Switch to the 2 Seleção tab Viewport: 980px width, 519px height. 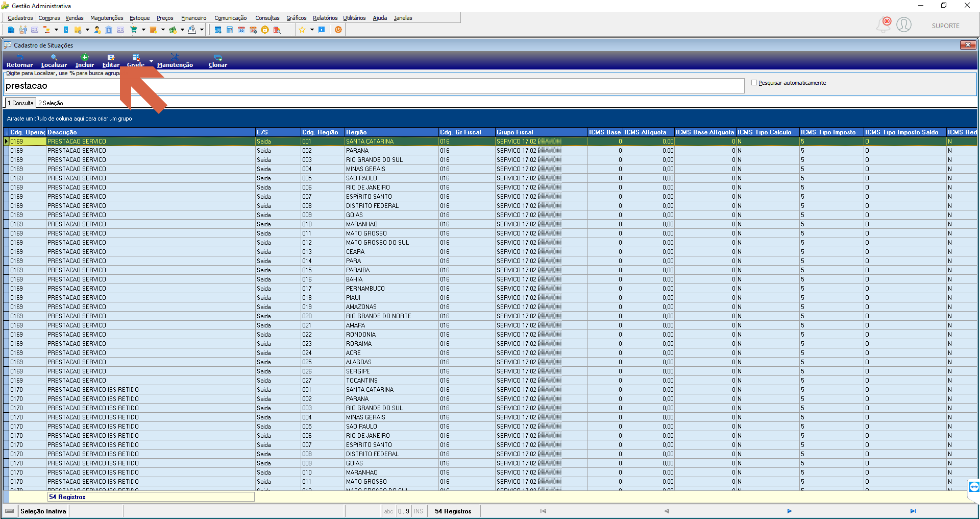(x=51, y=103)
